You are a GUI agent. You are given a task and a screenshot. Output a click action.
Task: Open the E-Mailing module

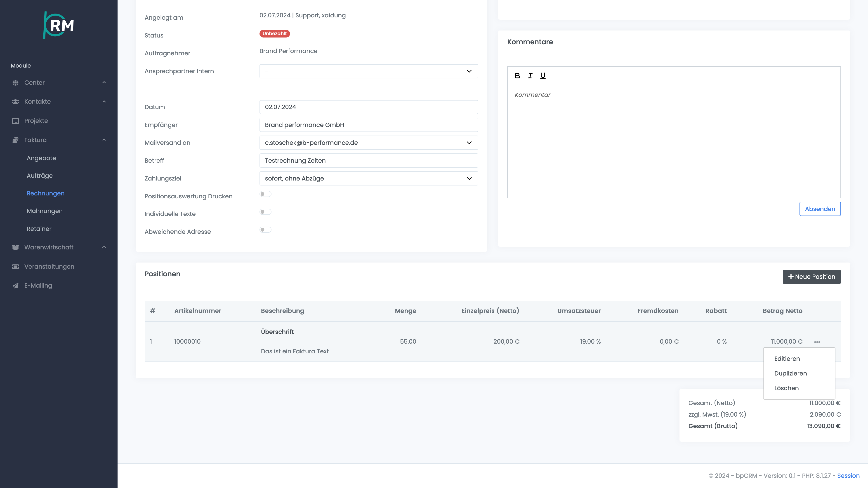pyautogui.click(x=38, y=286)
